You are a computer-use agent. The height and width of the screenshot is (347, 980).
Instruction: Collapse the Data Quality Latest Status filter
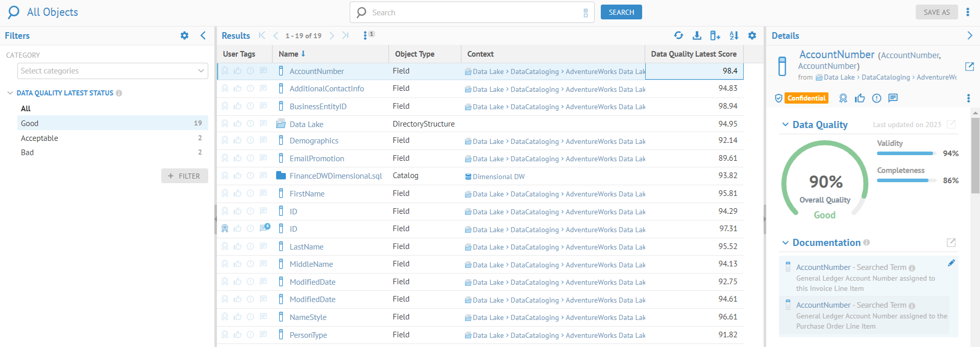click(x=10, y=93)
